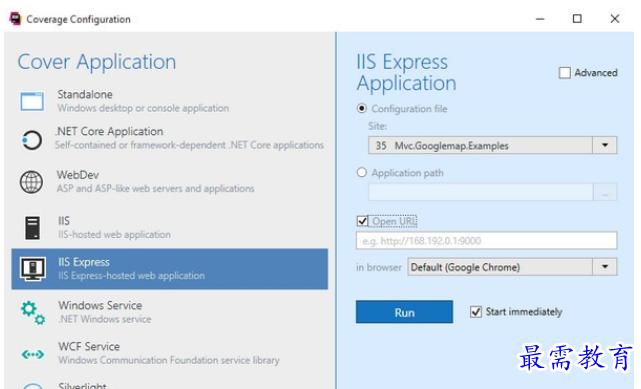Toggle the Start immediately checkbox

point(476,312)
